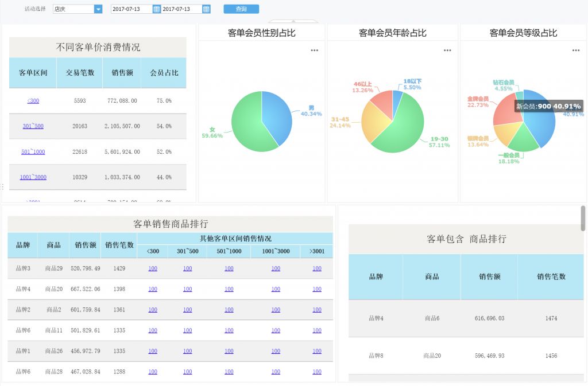588x386 pixels.
Task: Click the 520,798.49 sales cell
Action: [86, 268]
